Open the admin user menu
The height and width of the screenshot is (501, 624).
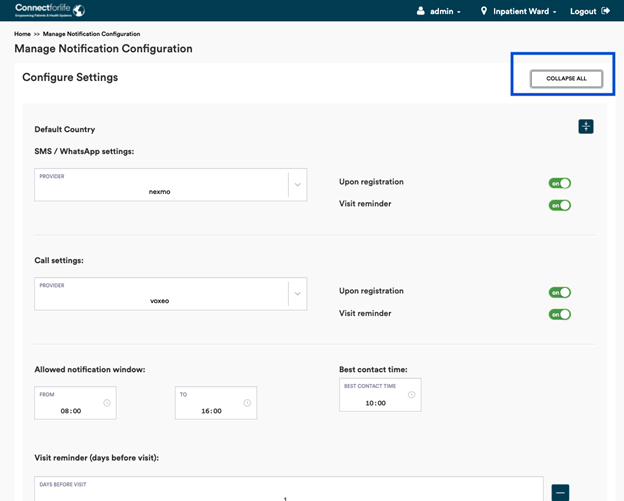coord(440,11)
